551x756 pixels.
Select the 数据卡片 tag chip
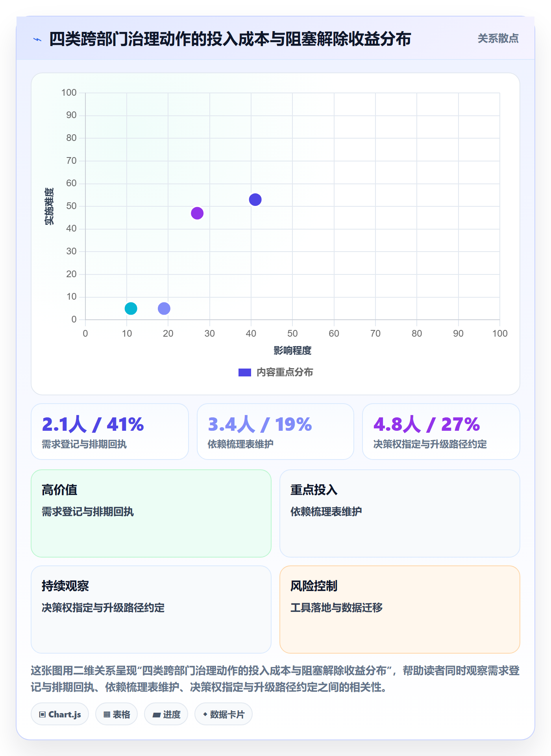224,714
